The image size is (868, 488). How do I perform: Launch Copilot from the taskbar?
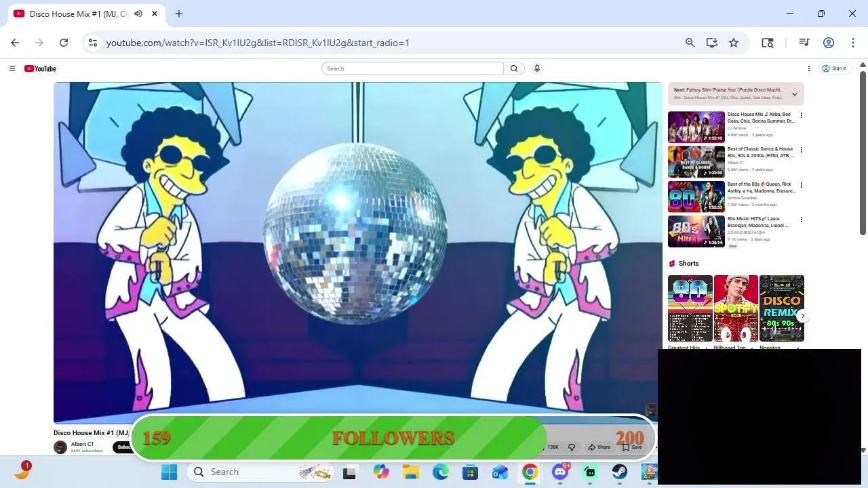point(381,472)
